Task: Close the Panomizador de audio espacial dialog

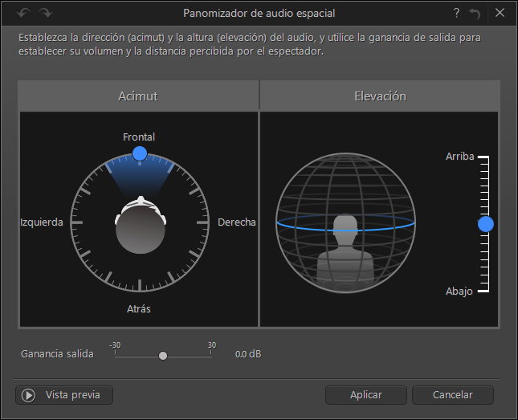Action: coord(500,13)
